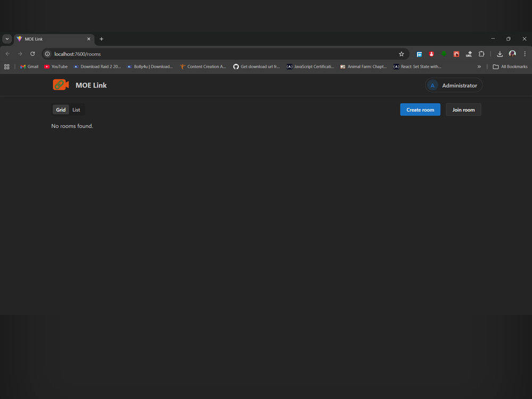Click the Join room button
Image resolution: width=532 pixels, height=399 pixels.
[463, 110]
